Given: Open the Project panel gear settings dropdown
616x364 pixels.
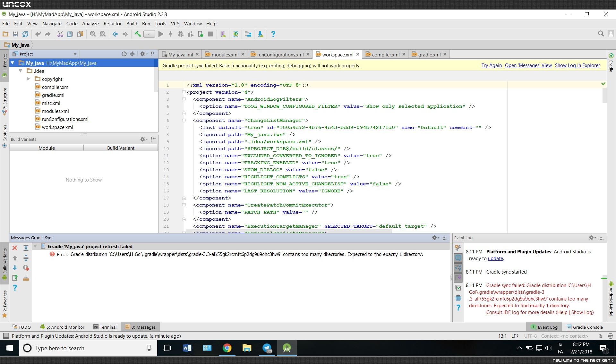Looking at the screenshot, I should coord(143,54).
